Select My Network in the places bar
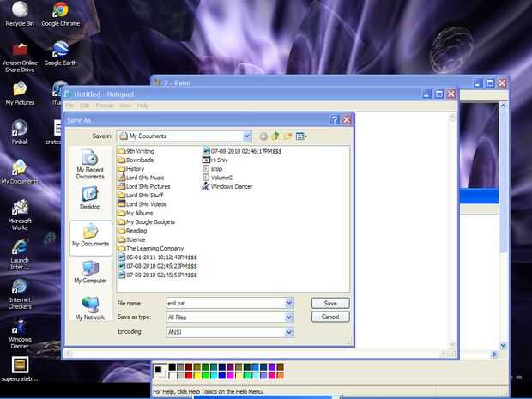Screen dimensions: 532x399 tap(90, 308)
